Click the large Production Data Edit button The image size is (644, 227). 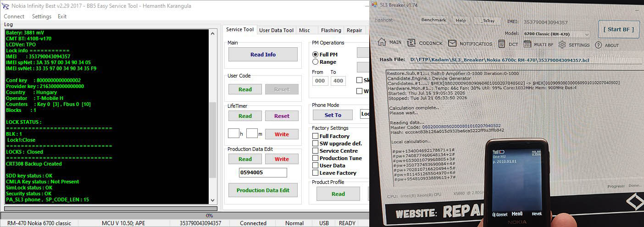(263, 190)
